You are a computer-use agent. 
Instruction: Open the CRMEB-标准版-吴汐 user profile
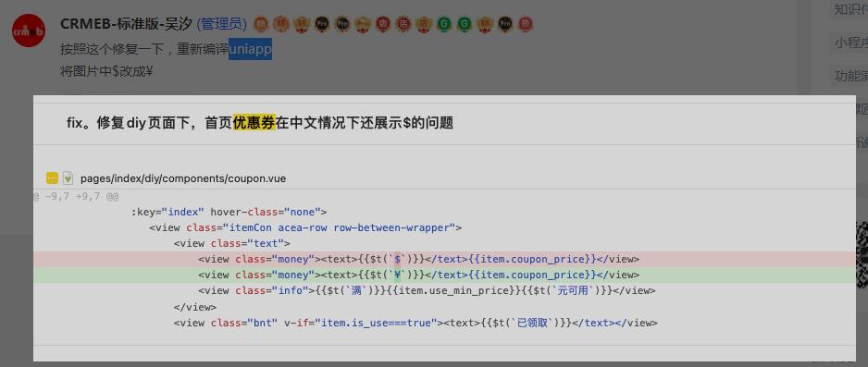126,24
